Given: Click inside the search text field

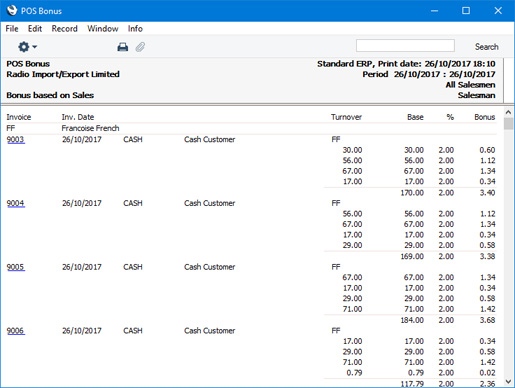Looking at the screenshot, I should pyautogui.click(x=405, y=46).
